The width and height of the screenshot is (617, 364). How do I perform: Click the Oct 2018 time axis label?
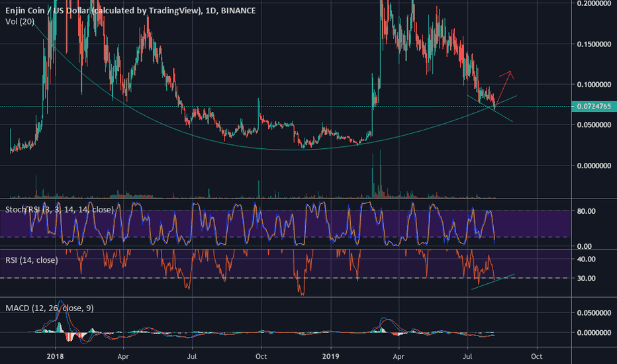261,357
